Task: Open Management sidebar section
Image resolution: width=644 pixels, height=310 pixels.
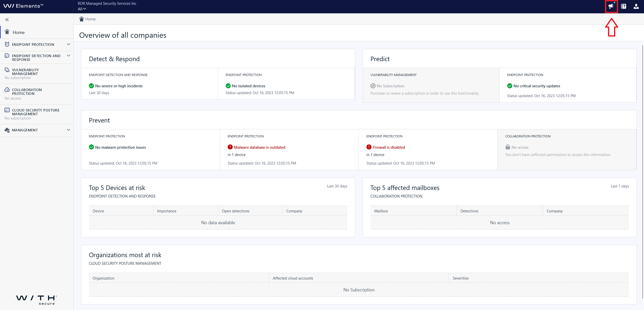Action: [x=37, y=130]
